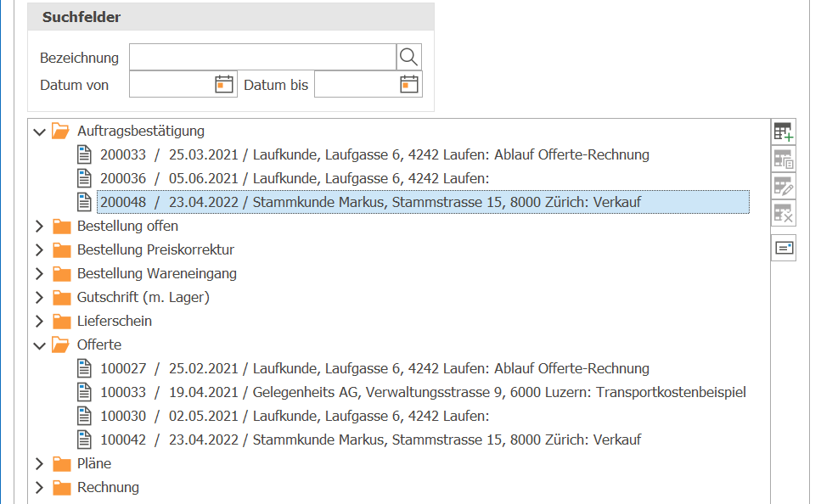Select entry 200036 dated 05.06.2021
The width and height of the screenshot is (821, 504).
point(295,178)
